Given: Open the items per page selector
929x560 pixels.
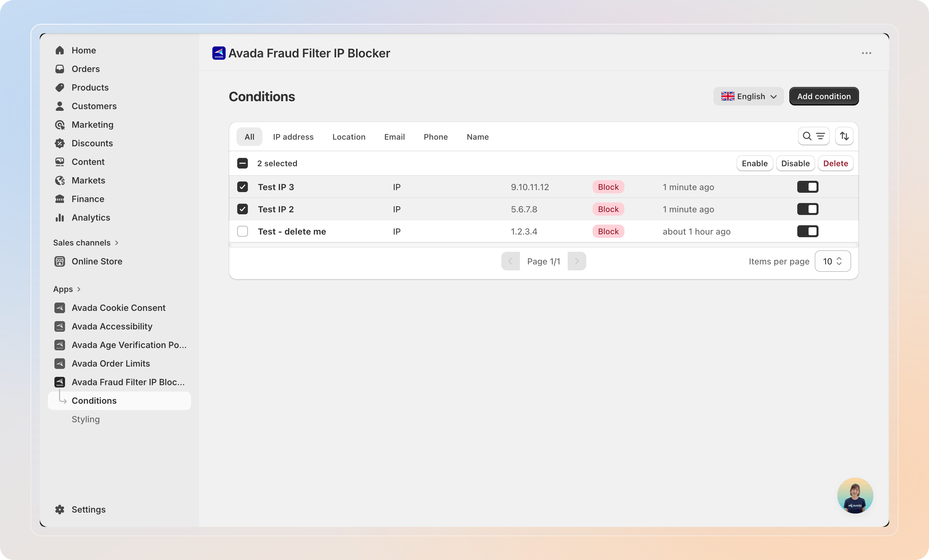Looking at the screenshot, I should tap(832, 261).
